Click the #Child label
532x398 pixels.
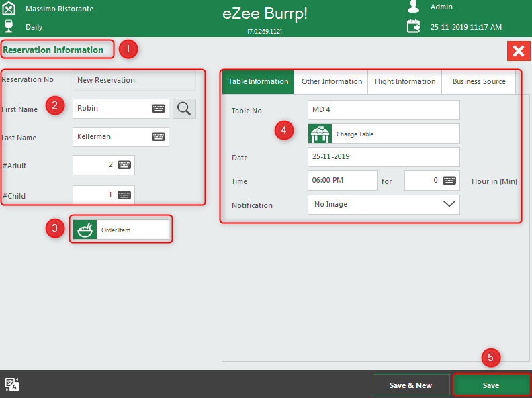(14, 196)
